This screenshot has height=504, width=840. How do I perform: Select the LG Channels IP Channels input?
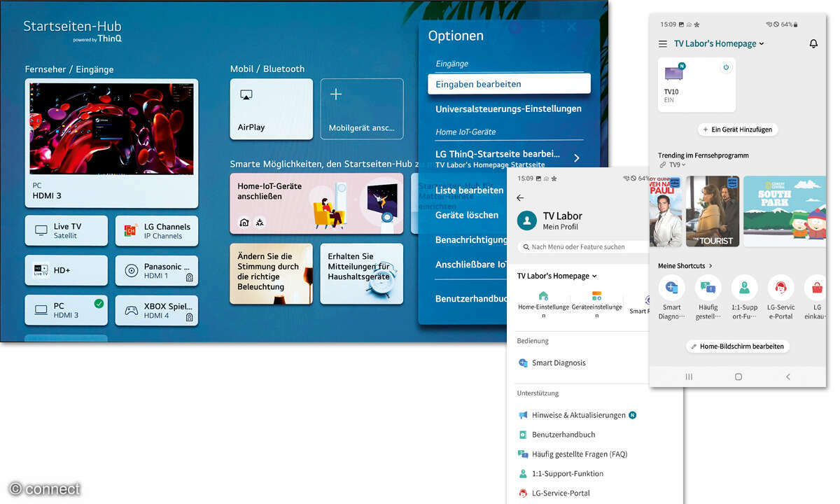click(157, 231)
